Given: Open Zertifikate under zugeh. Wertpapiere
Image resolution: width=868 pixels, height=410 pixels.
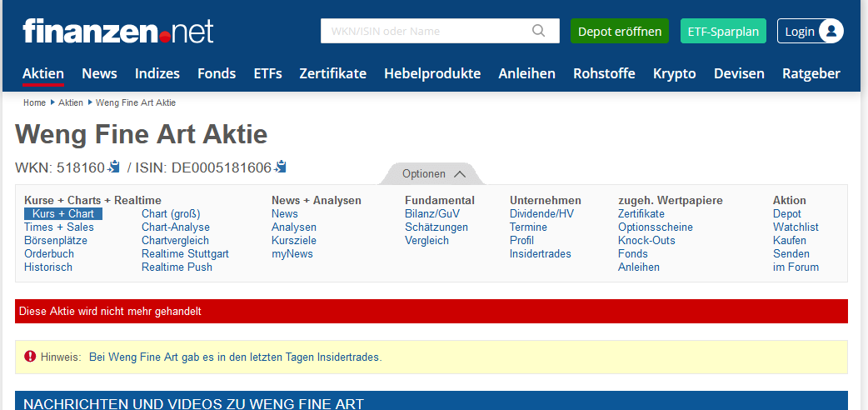Looking at the screenshot, I should (641, 214).
